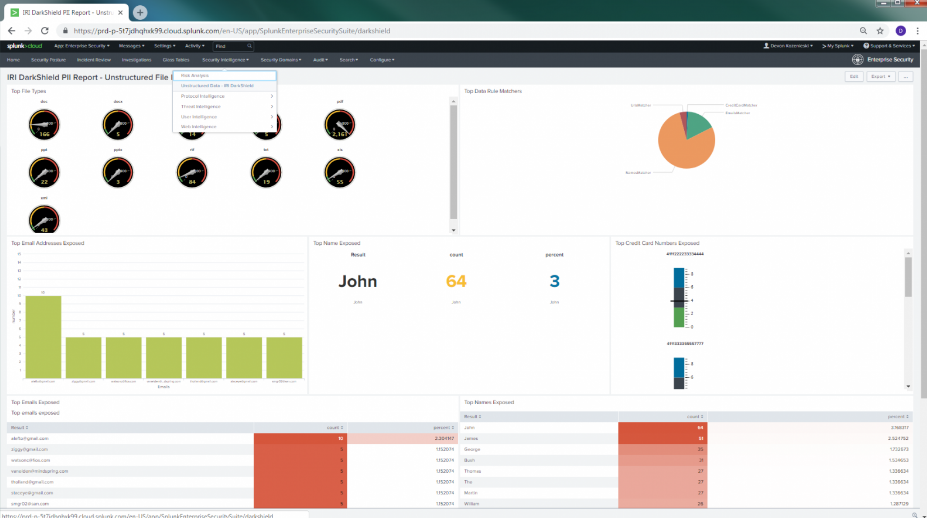Open the Export dropdown
Image resolution: width=927 pixels, height=518 pixels.
point(880,76)
